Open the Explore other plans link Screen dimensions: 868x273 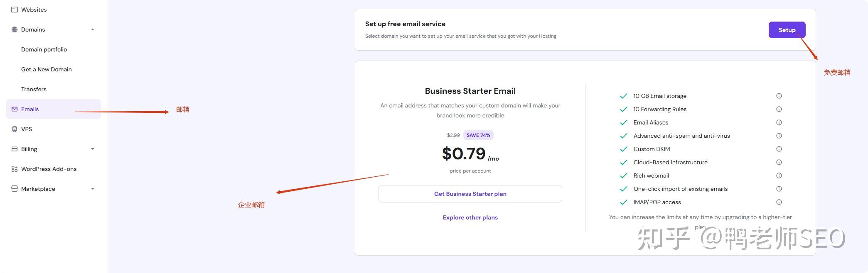tap(470, 217)
